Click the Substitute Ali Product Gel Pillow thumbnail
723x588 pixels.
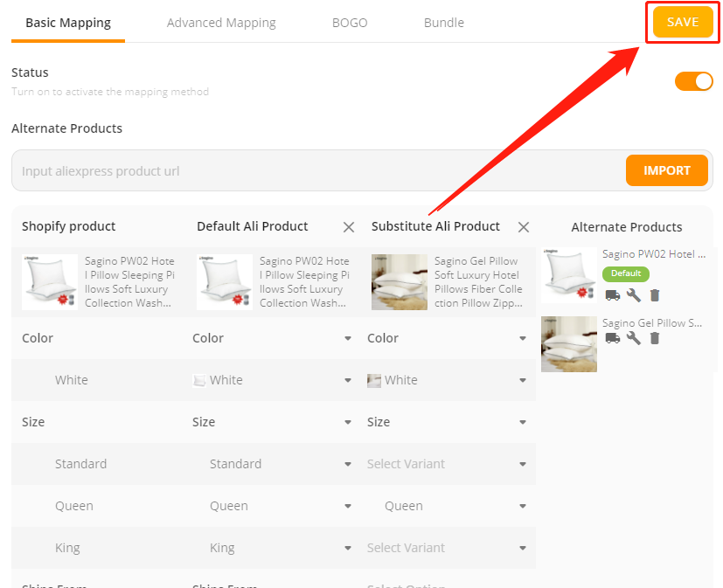coord(400,282)
